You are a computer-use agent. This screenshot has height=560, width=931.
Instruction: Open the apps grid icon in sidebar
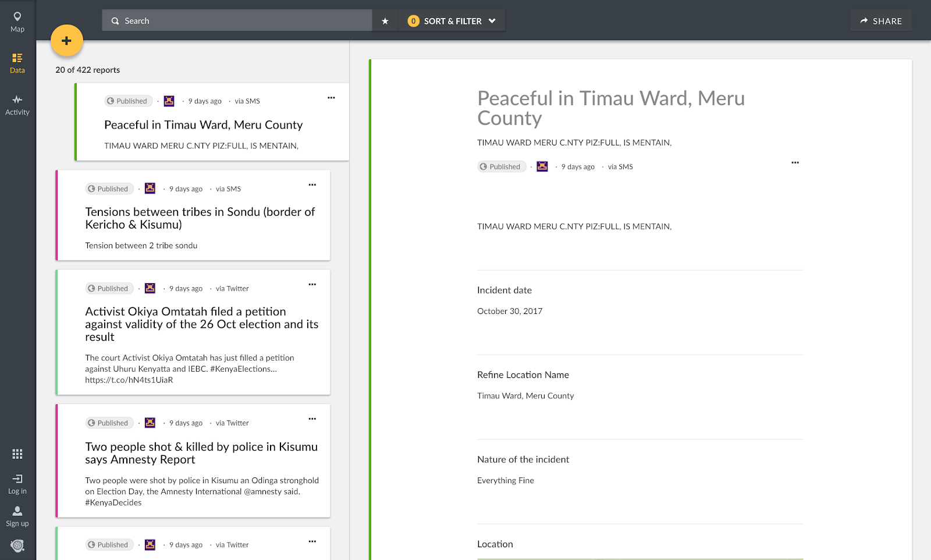tap(17, 454)
